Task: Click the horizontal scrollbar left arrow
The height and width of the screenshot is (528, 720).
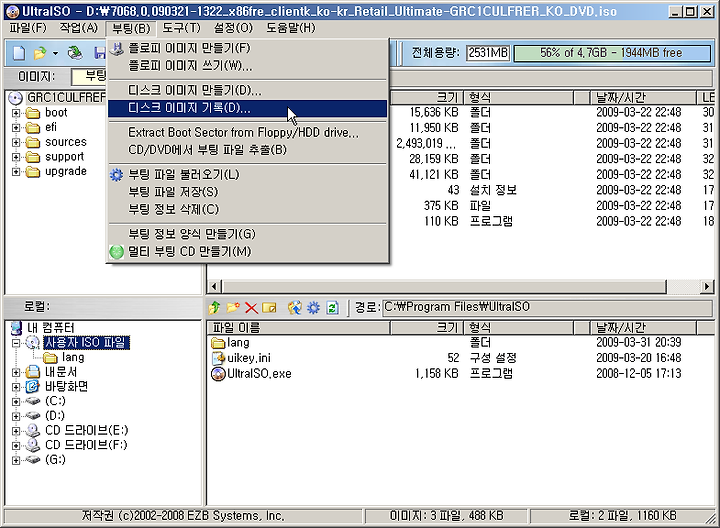Action: click(214, 287)
